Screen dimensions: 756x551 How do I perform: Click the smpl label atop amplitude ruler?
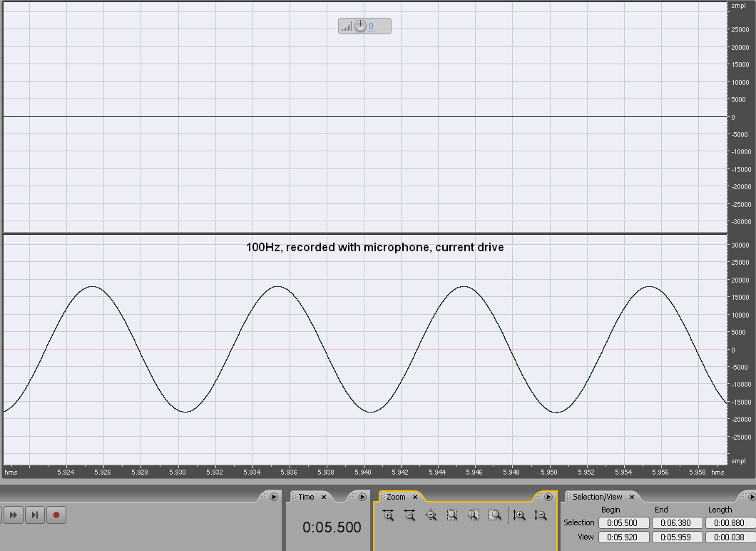click(738, 6)
